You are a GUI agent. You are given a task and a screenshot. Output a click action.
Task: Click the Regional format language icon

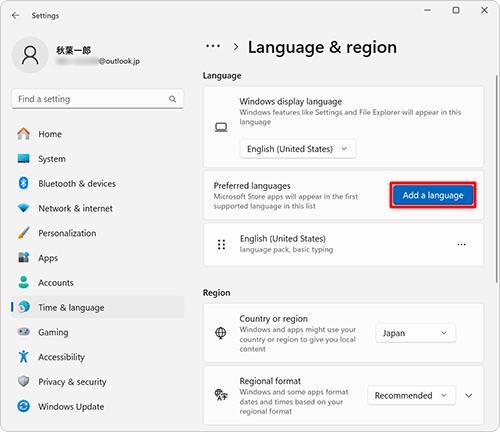(221, 395)
